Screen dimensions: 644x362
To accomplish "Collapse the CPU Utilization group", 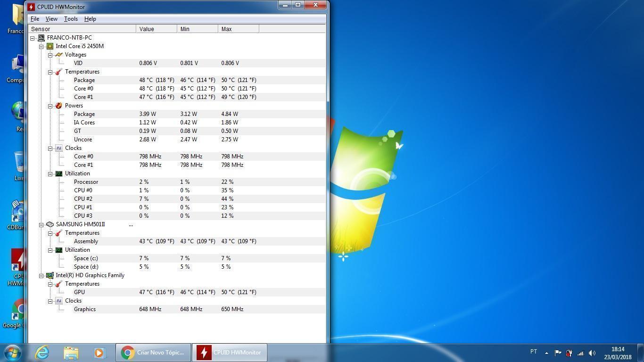I will [x=50, y=174].
